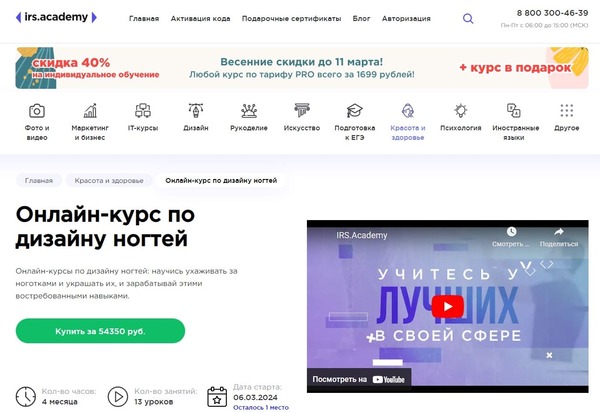The height and width of the screenshot is (412, 600).
Task: Click the green Купить за 54350 руб. button
Action: pos(100,331)
